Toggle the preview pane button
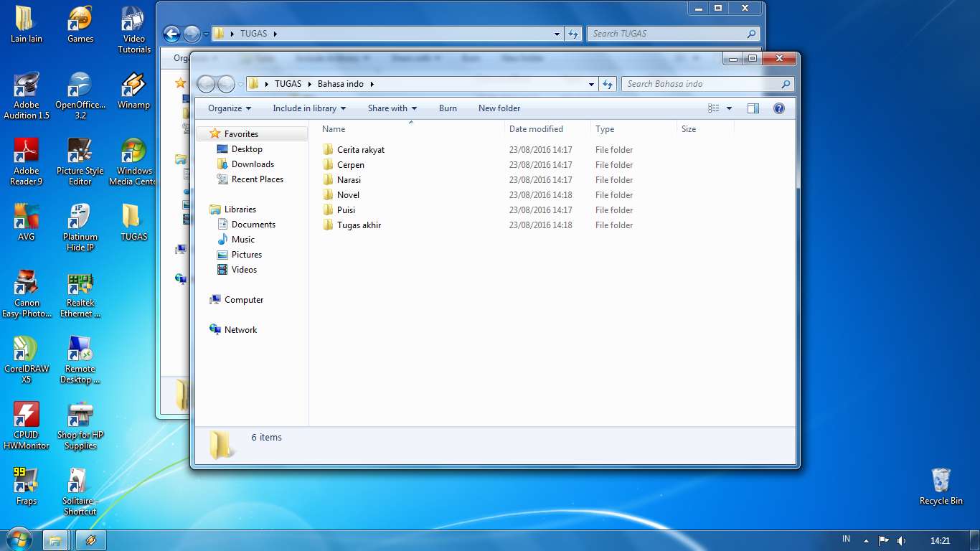Viewport: 980px width, 551px height. pyautogui.click(x=753, y=108)
